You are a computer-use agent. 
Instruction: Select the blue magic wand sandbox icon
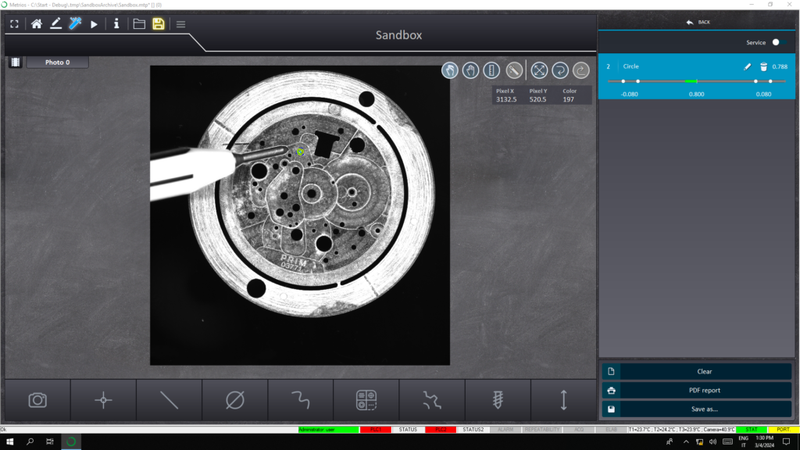click(75, 23)
